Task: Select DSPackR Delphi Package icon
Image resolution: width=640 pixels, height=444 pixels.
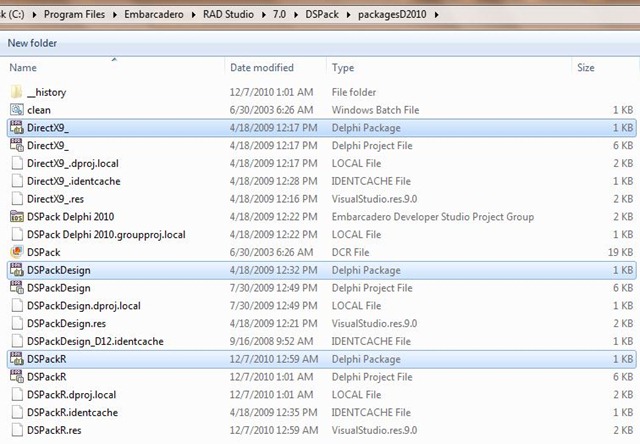Action: coord(16,359)
